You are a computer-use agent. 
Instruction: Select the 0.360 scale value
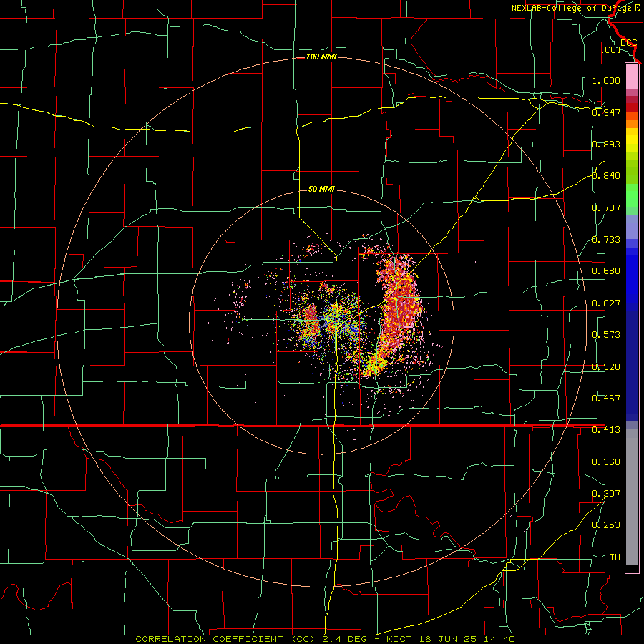coord(606,462)
